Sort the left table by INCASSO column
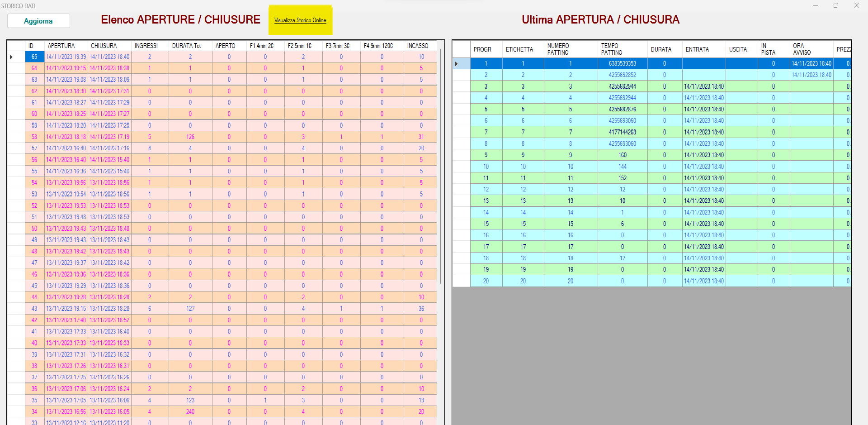 (x=417, y=46)
